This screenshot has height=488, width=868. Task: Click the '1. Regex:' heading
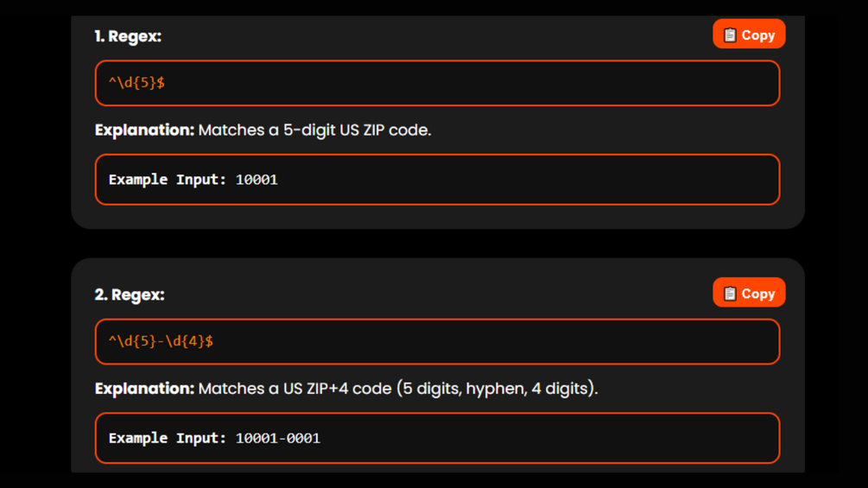[128, 36]
